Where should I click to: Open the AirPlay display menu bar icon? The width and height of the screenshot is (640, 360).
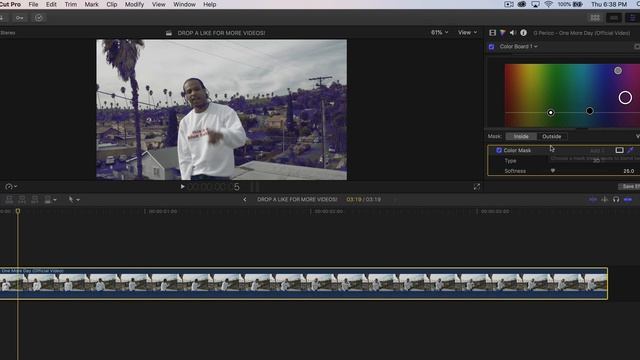tap(536, 4)
